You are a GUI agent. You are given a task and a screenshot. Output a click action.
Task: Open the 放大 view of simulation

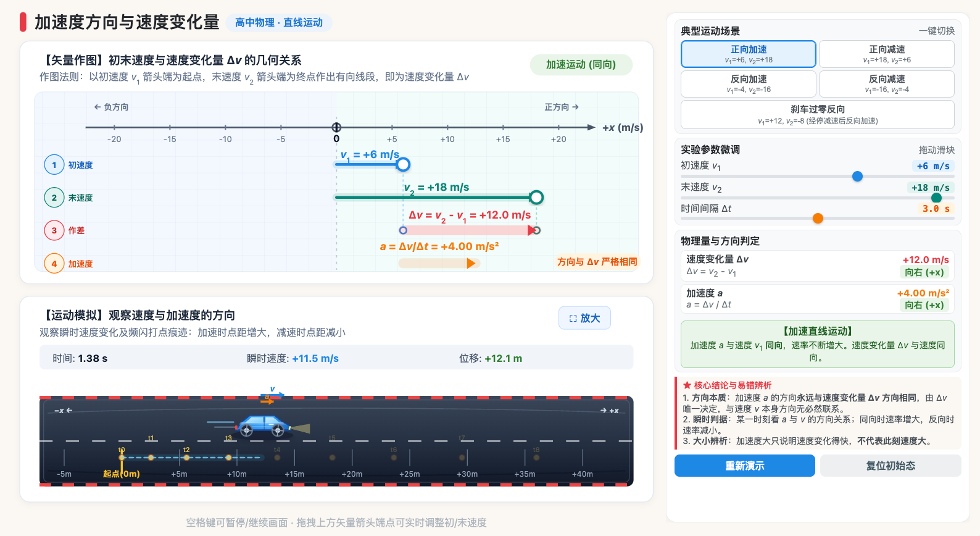[584, 318]
